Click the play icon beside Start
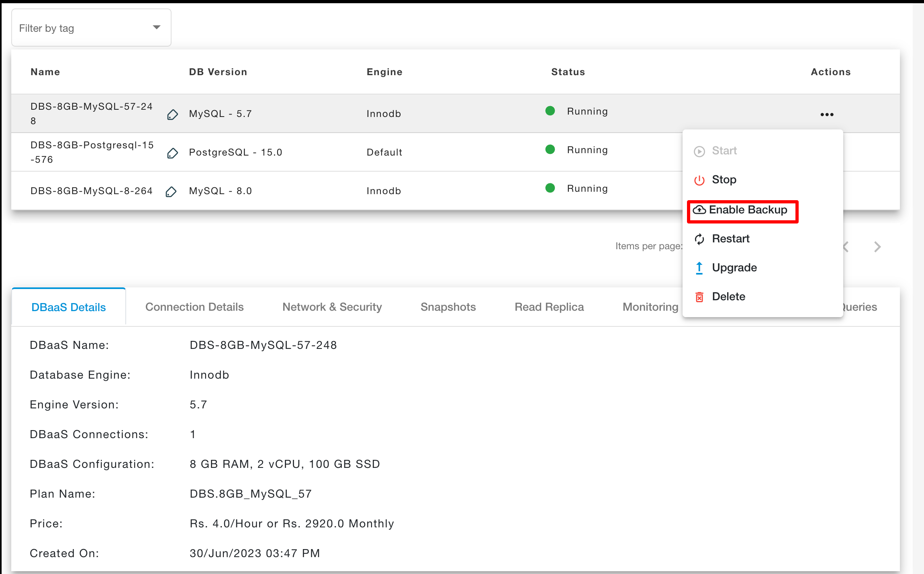The width and height of the screenshot is (924, 574). coord(699,152)
